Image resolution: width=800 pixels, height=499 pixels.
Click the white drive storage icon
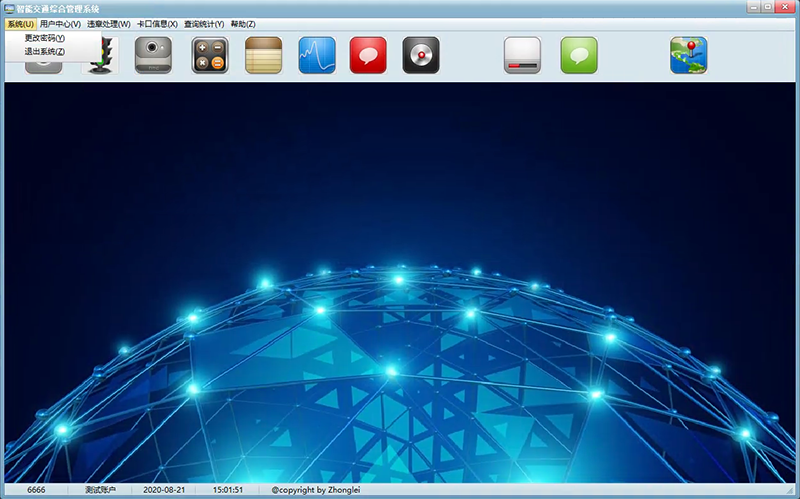point(522,55)
